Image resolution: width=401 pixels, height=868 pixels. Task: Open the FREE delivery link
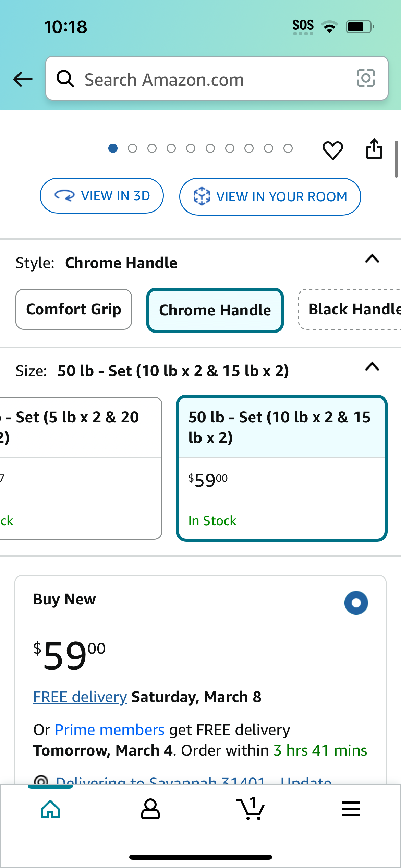pos(80,697)
